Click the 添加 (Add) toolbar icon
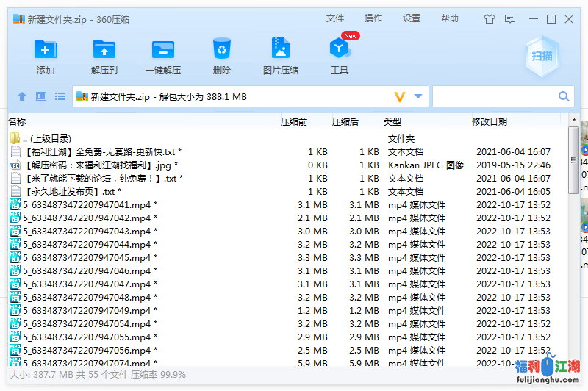588x391 pixels. pyautogui.click(x=46, y=50)
